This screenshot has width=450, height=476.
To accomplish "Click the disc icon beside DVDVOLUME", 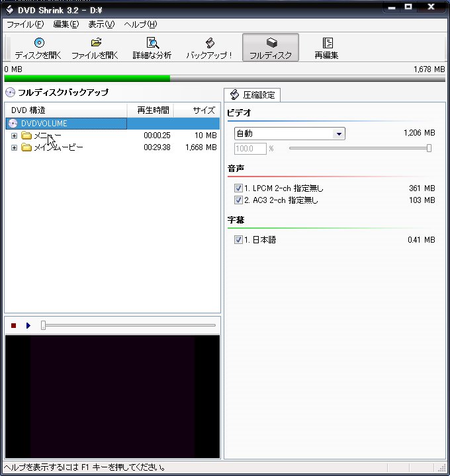I will click(x=13, y=124).
